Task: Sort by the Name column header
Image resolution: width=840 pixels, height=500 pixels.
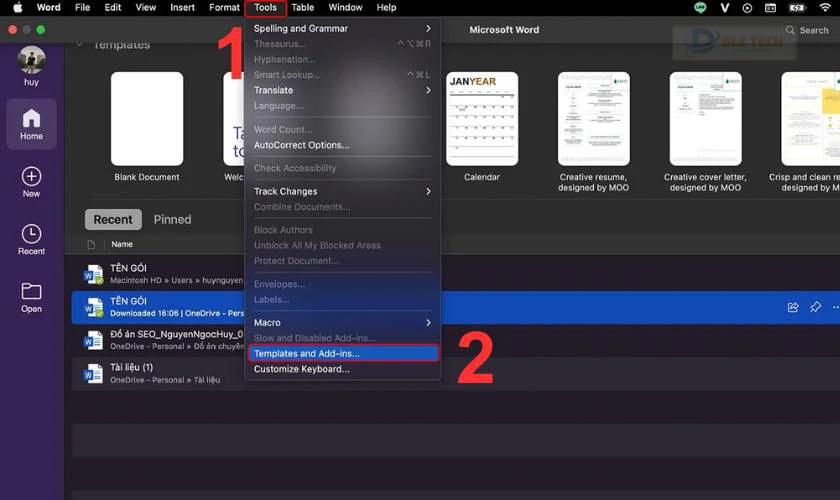Action: coord(122,244)
